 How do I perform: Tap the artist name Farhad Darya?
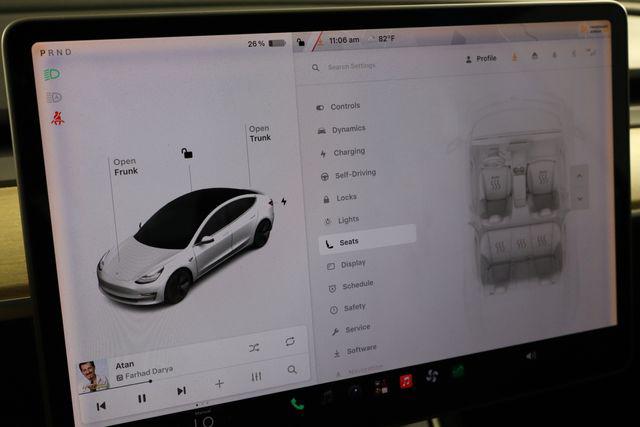[x=149, y=373]
